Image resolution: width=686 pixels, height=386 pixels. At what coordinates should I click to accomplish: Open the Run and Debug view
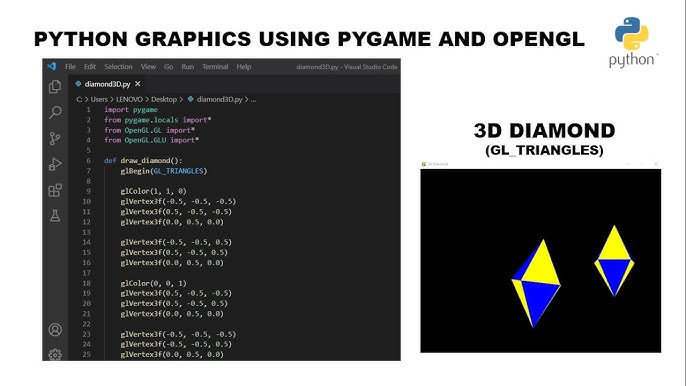click(x=55, y=164)
